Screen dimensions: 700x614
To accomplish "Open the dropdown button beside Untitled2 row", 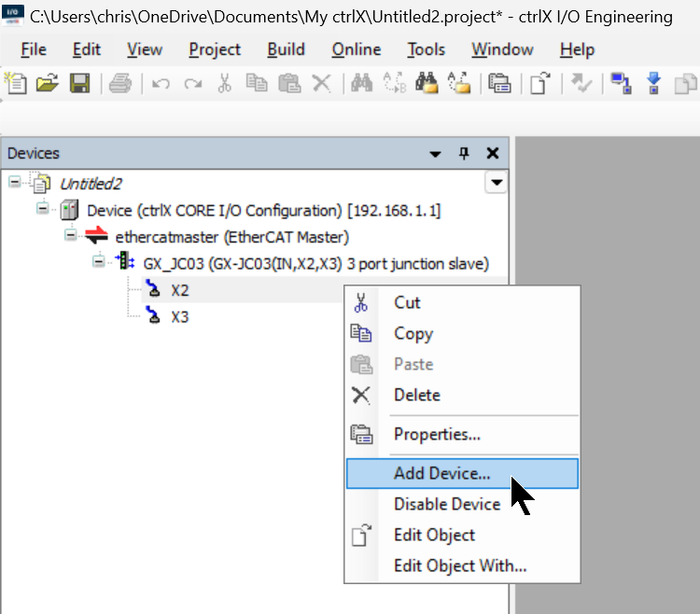I will click(x=497, y=183).
